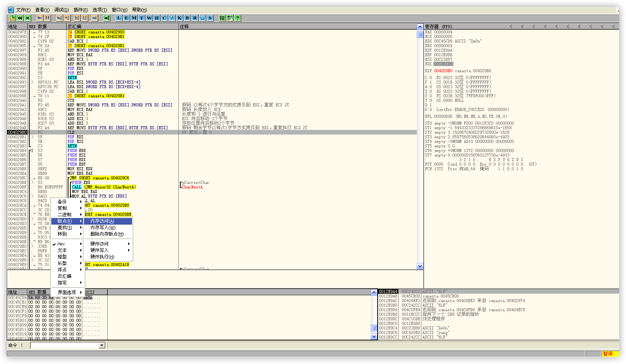Open the command input dropdown arrow
Viewport: 626px width, 364px height.
coord(102,345)
